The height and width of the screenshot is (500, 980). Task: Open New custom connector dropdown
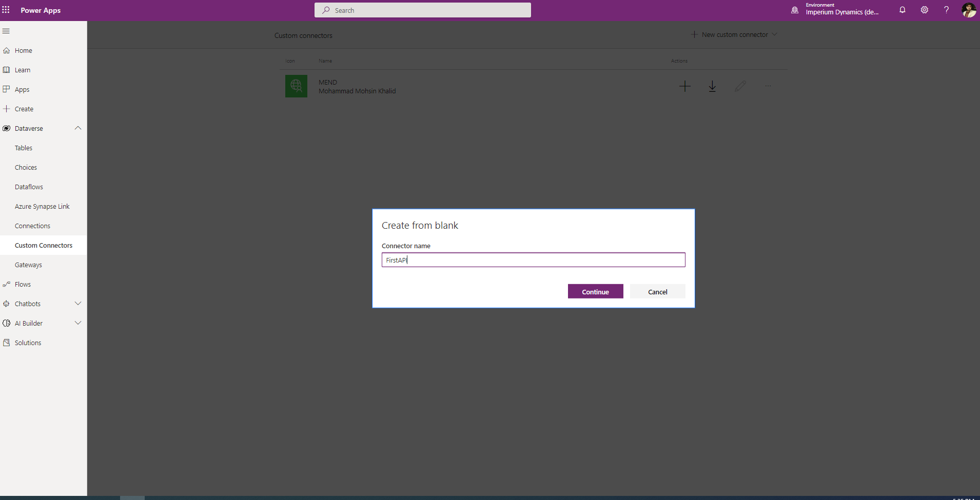(734, 35)
